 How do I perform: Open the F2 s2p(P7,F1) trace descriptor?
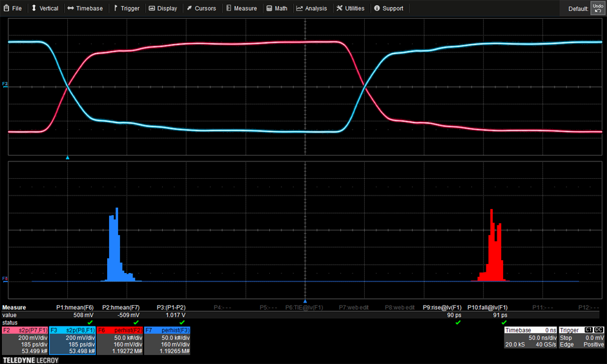click(25, 340)
